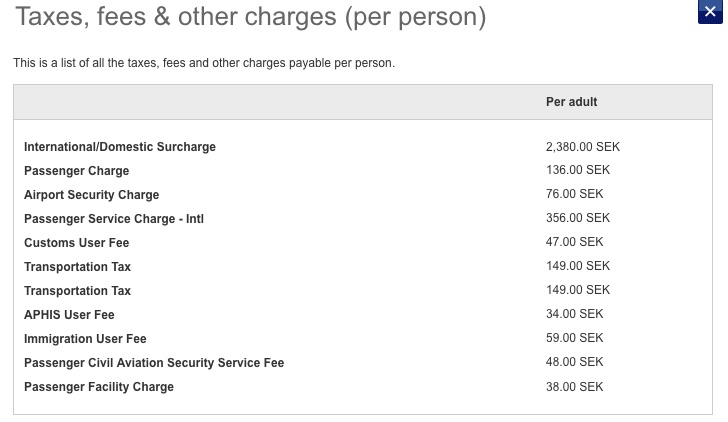Click the 136.00 SEK amount
Viewport: 728px width, 422px height.
click(x=578, y=170)
